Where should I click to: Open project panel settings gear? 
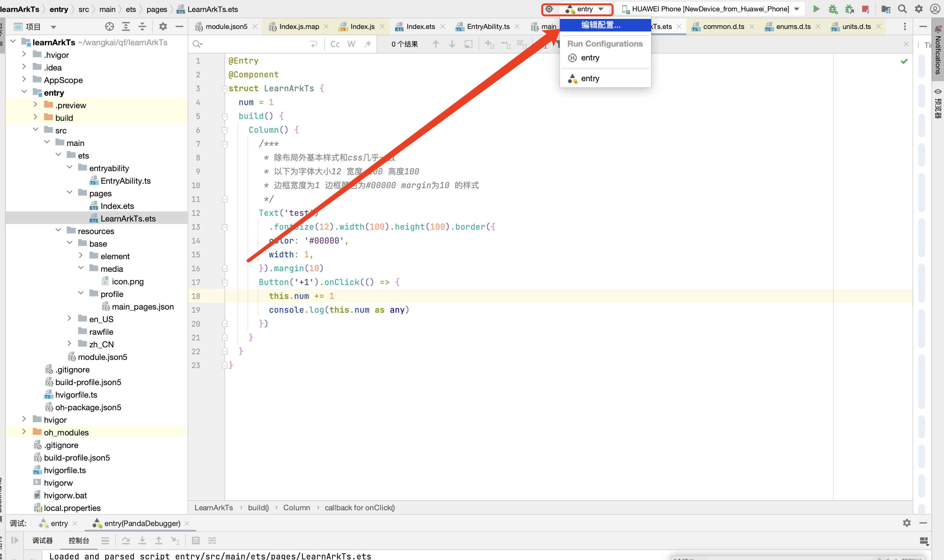click(x=163, y=26)
